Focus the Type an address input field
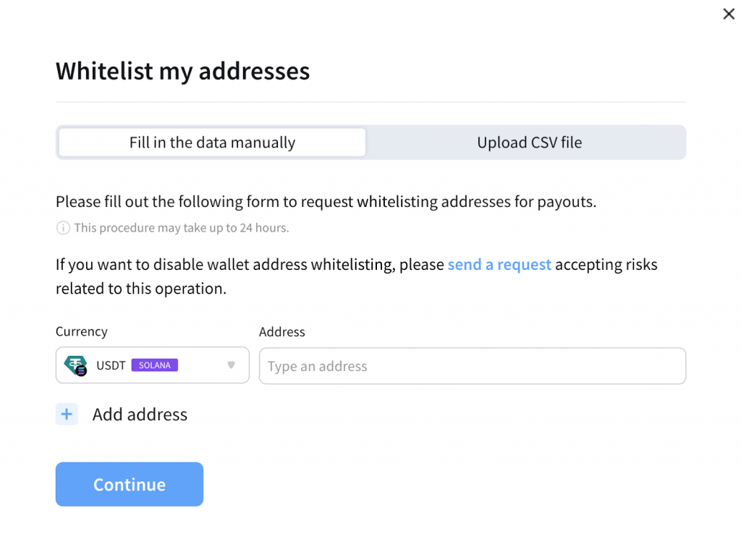741x560 pixels. [x=472, y=366]
